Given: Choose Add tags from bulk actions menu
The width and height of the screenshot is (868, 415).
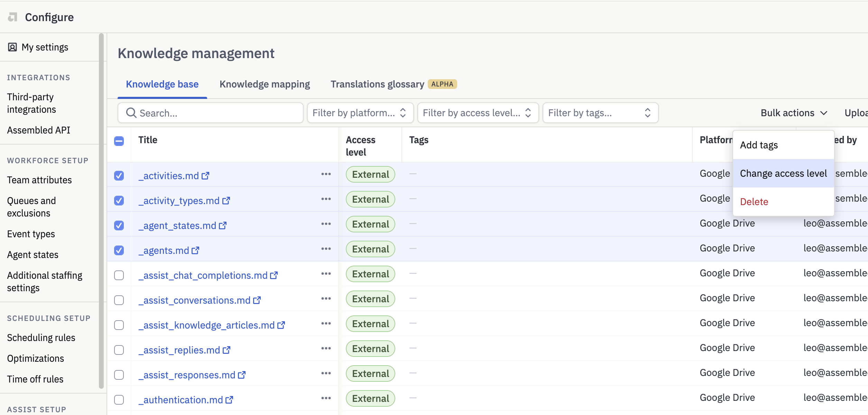Looking at the screenshot, I should [x=783, y=145].
